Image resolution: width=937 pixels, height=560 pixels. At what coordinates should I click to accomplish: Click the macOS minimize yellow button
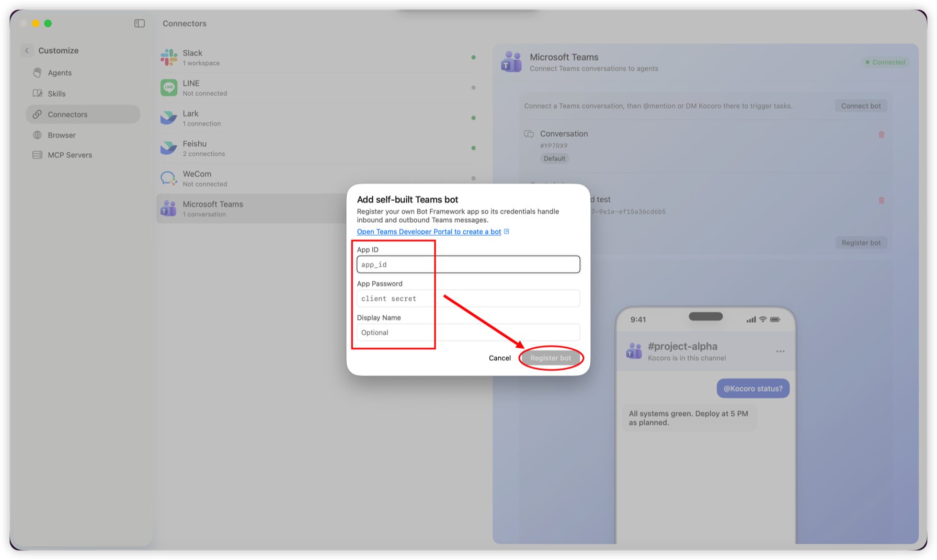point(36,24)
